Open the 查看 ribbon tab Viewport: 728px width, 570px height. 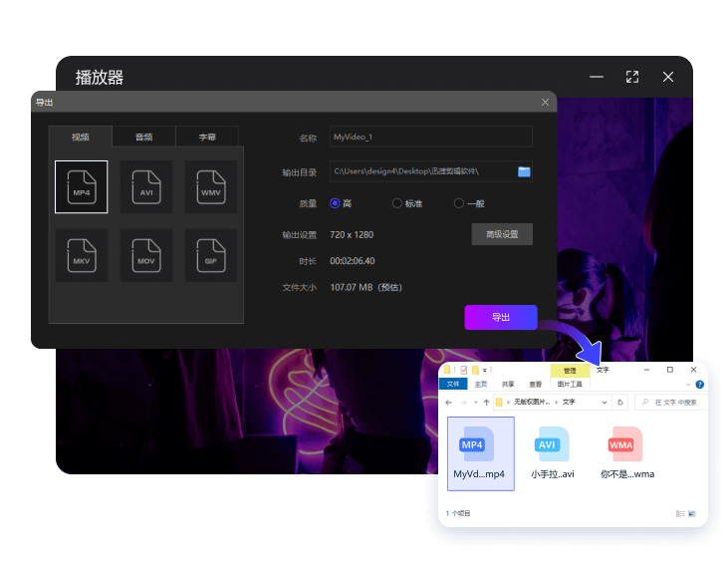[536, 385]
